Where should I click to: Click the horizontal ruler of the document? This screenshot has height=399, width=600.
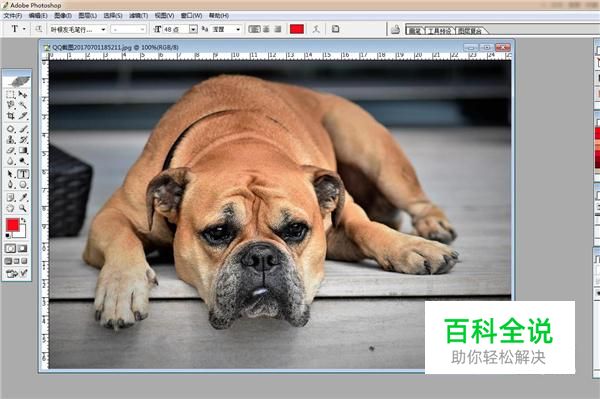tap(280, 56)
